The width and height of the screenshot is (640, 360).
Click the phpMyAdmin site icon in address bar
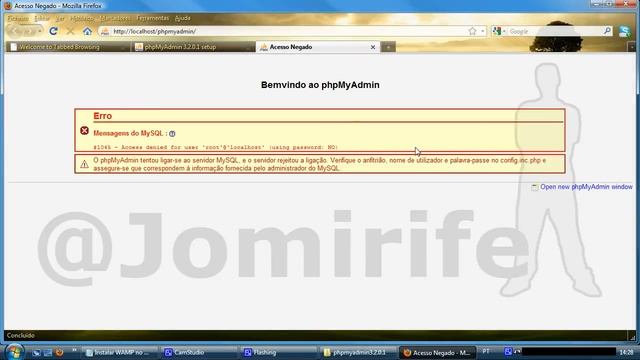pyautogui.click(x=105, y=31)
